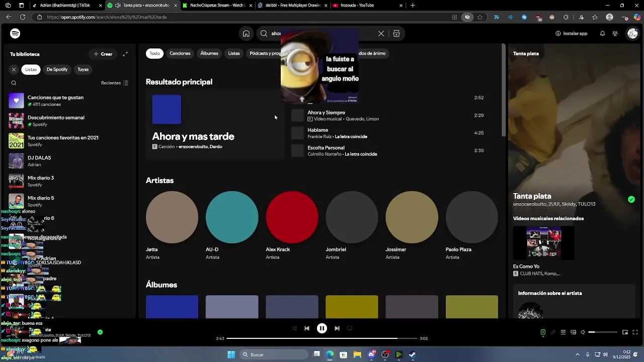Toggle repeat in player bar
This screenshot has width=644, height=362.
pyautogui.click(x=350, y=328)
